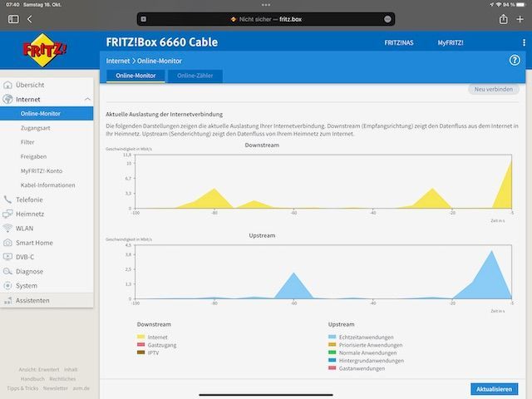Click the Internet globe icon
Image resolution: width=532 pixels, height=399 pixels.
pos(7,99)
